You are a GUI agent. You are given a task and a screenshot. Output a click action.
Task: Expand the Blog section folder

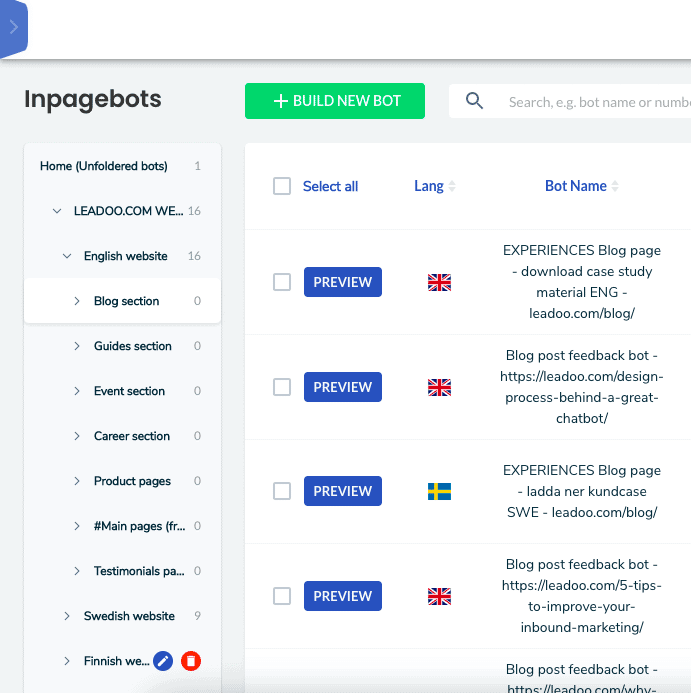(76, 301)
